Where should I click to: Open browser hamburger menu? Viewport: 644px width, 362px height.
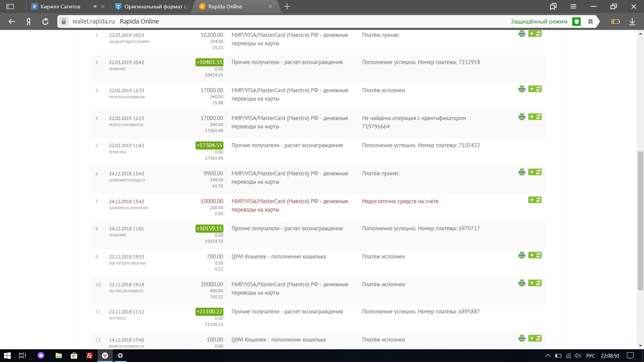click(573, 6)
